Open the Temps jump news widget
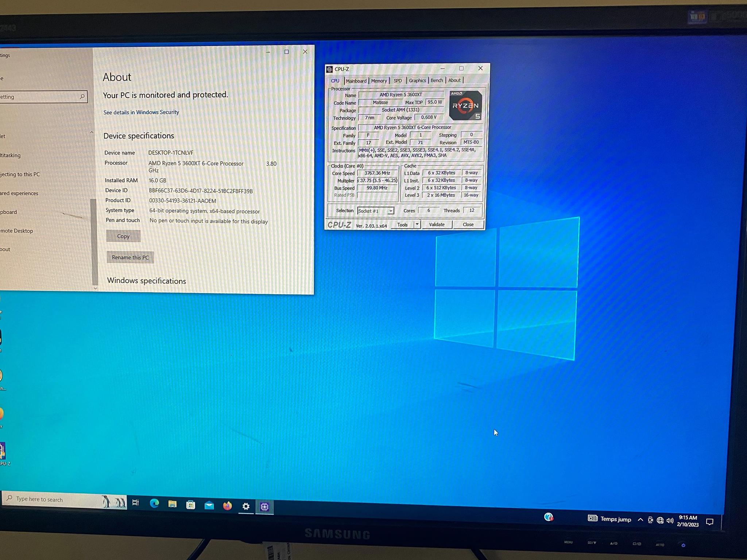The image size is (747, 560). [609, 519]
